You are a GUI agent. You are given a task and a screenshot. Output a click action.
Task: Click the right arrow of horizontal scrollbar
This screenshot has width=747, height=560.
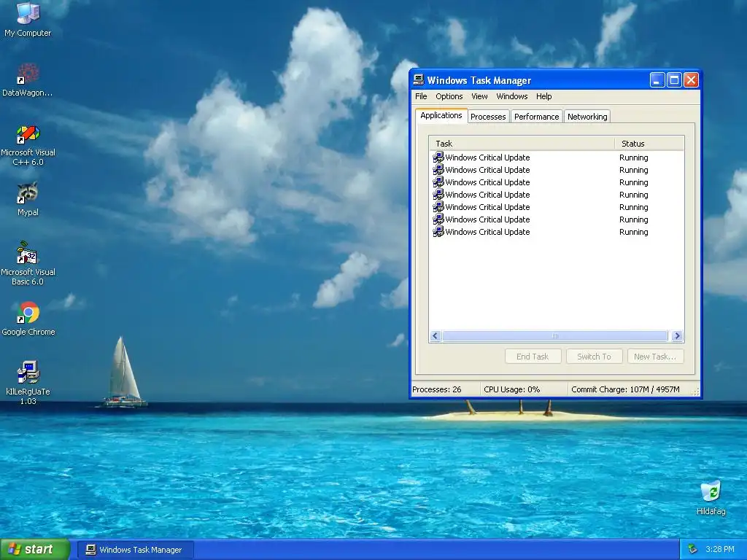coord(677,335)
